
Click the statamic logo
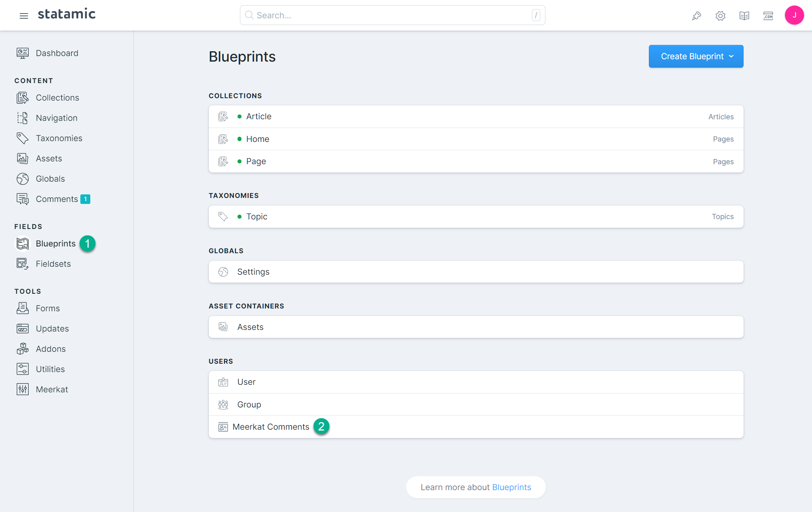click(67, 14)
